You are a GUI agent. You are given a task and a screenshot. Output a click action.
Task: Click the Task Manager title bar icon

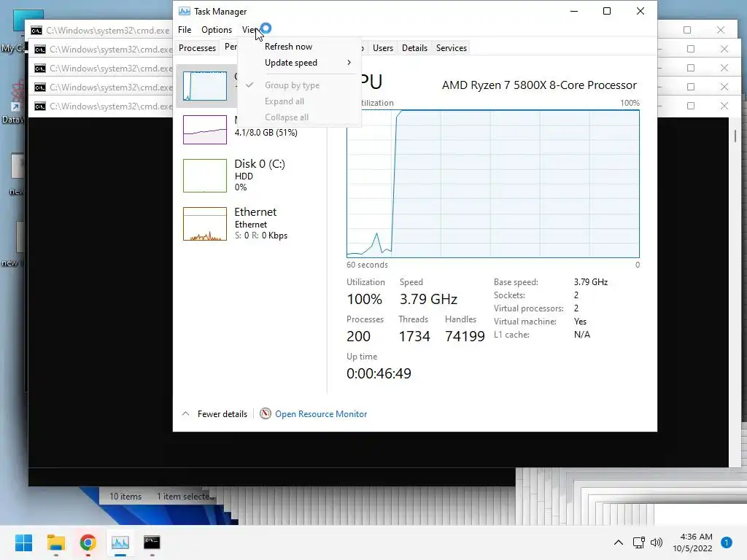(x=185, y=11)
